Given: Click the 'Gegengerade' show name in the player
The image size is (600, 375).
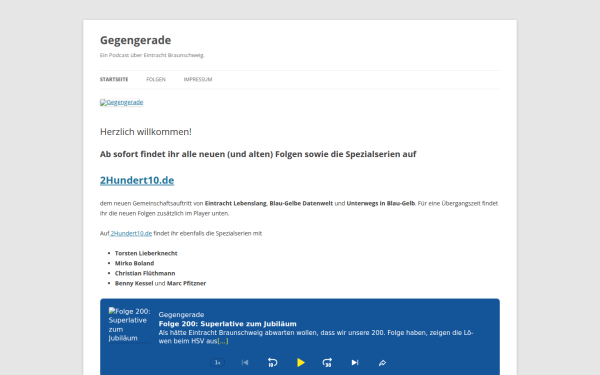Looking at the screenshot, I should click(x=181, y=315).
